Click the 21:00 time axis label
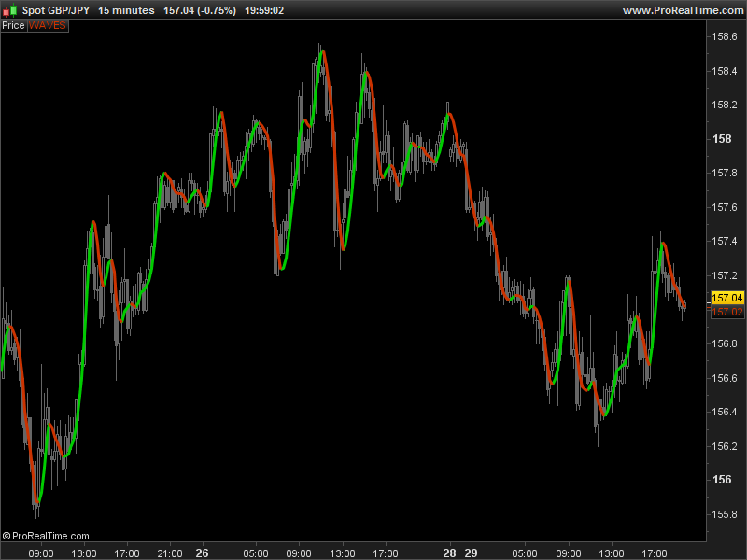 pos(170,553)
